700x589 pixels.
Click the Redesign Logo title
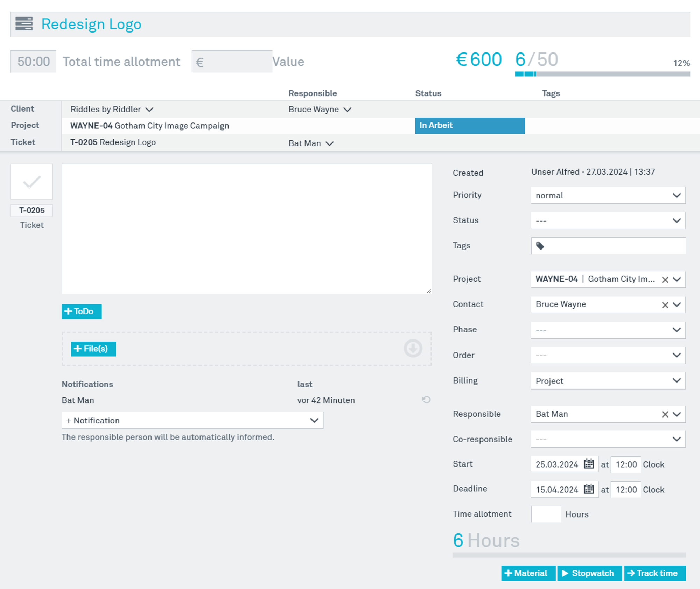tap(91, 24)
